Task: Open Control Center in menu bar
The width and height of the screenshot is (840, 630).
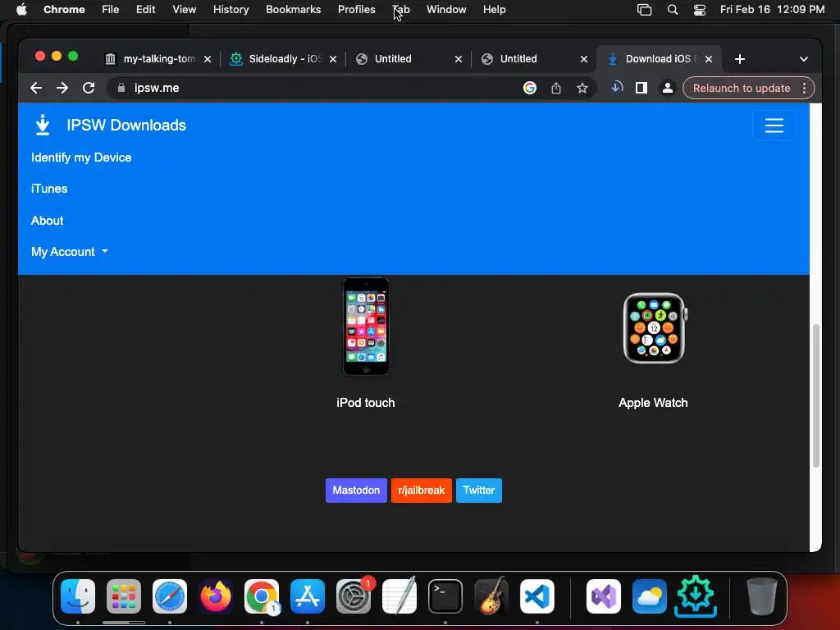Action: (x=699, y=10)
